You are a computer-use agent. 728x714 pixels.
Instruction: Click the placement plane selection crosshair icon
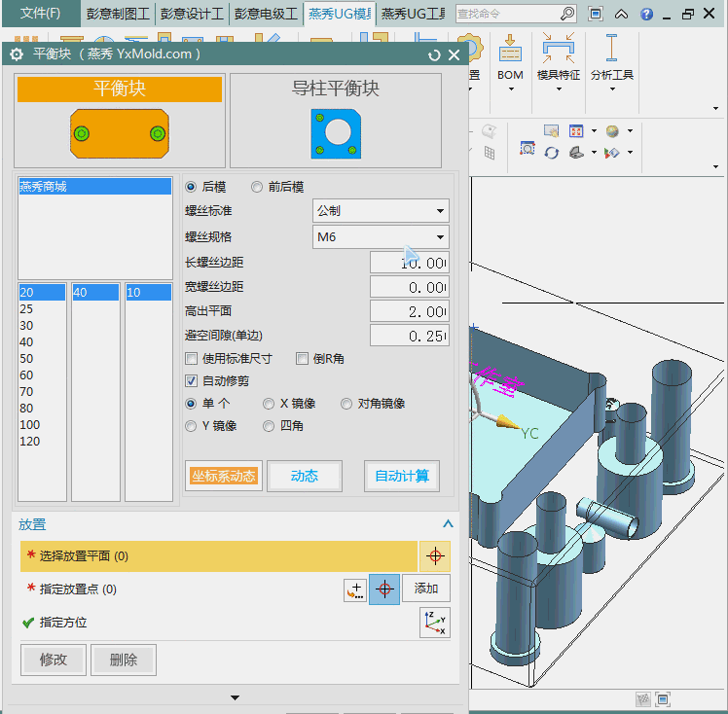[435, 556]
